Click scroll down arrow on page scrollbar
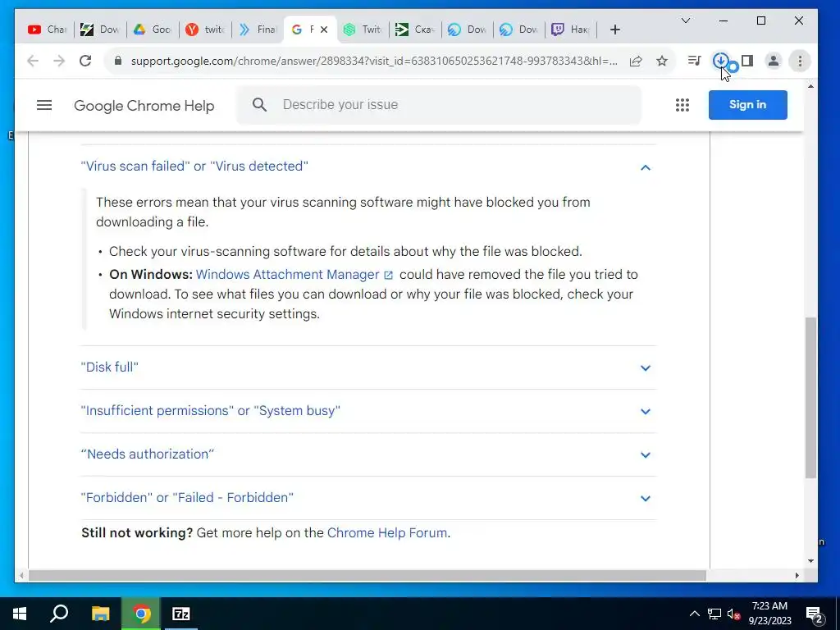840x630 pixels. (x=811, y=561)
